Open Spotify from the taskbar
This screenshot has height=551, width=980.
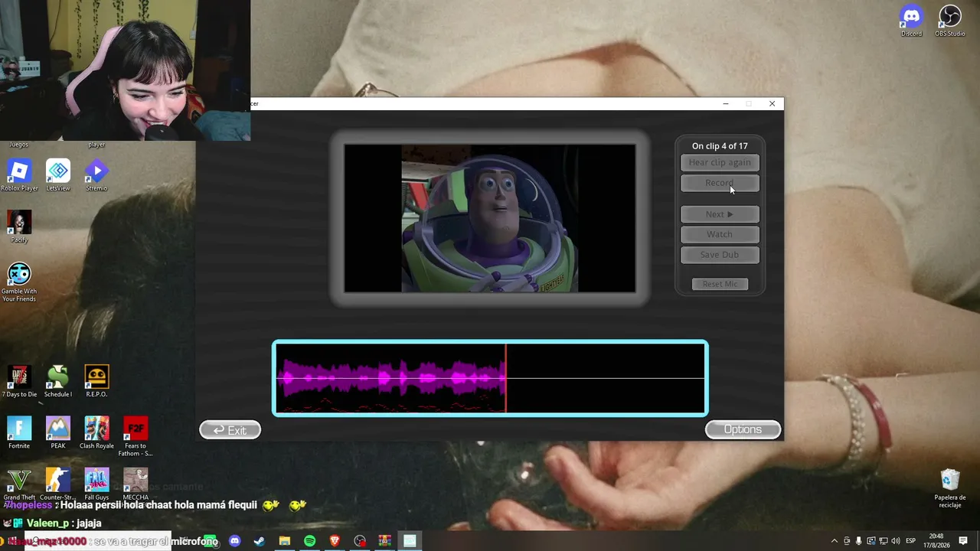(x=309, y=541)
